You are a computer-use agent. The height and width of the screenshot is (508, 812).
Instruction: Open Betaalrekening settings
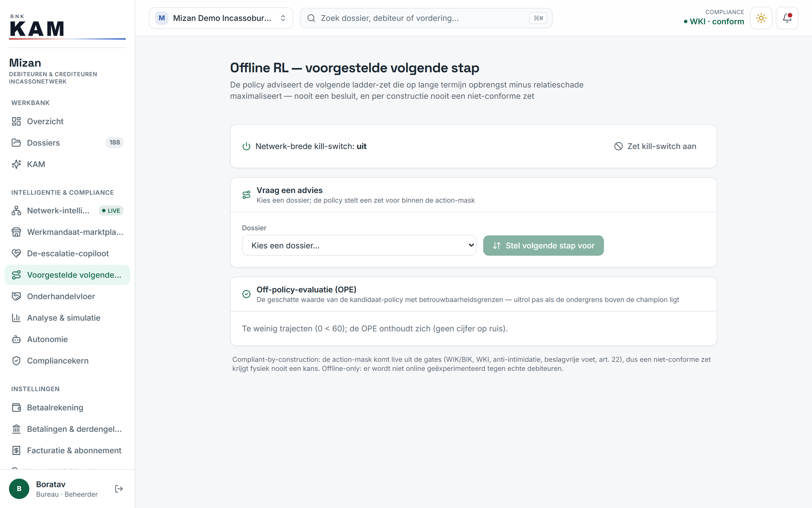67,408
